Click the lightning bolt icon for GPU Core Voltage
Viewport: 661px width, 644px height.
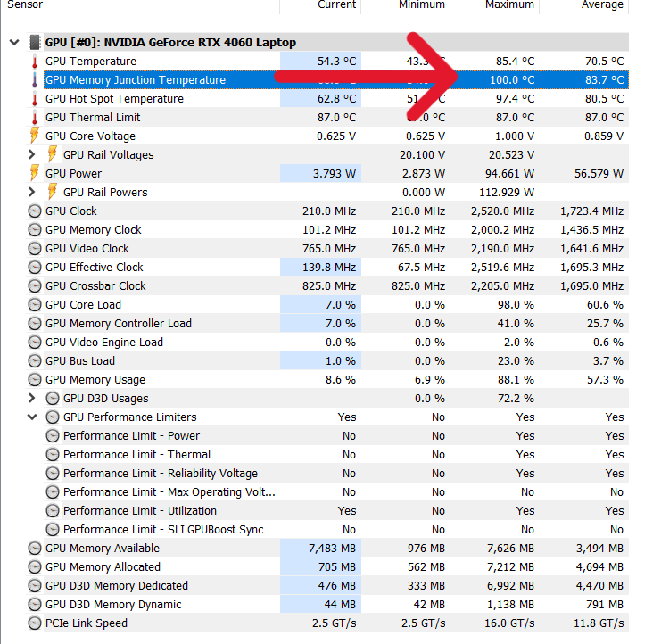click(x=35, y=136)
